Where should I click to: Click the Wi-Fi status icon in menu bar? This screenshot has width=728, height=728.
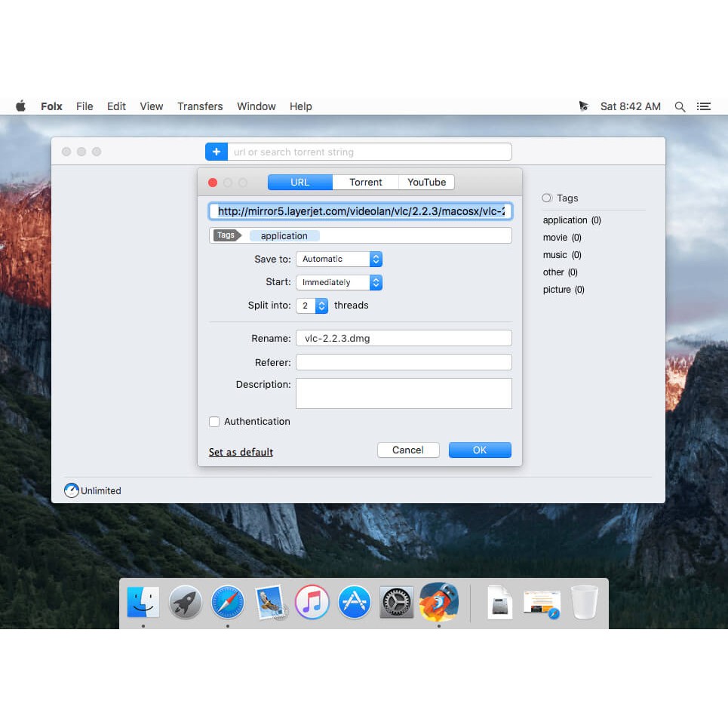[585, 106]
